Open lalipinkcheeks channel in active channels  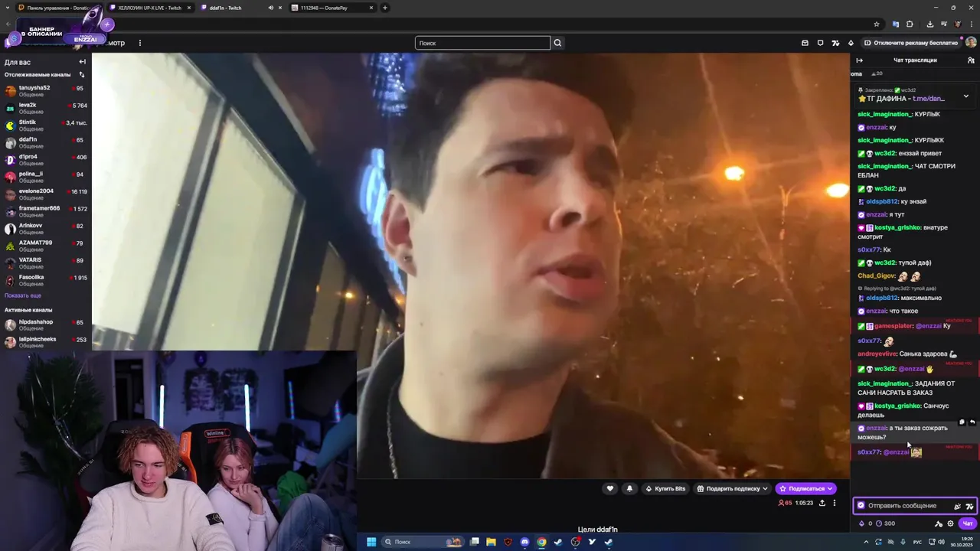(x=45, y=342)
